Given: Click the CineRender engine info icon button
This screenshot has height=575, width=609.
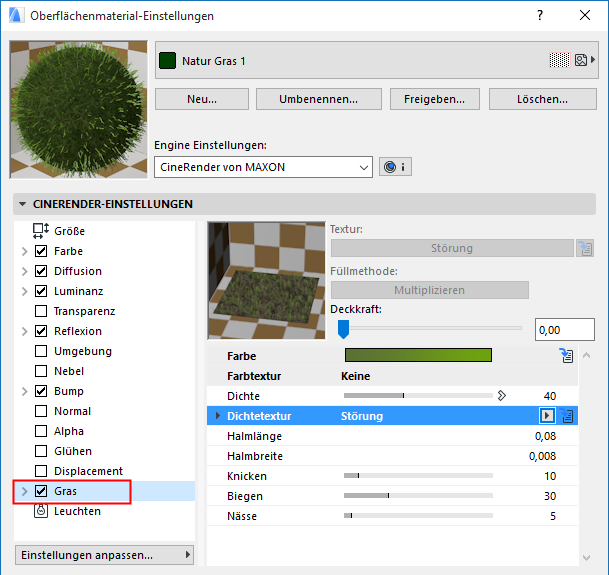Looking at the screenshot, I should coord(397,167).
